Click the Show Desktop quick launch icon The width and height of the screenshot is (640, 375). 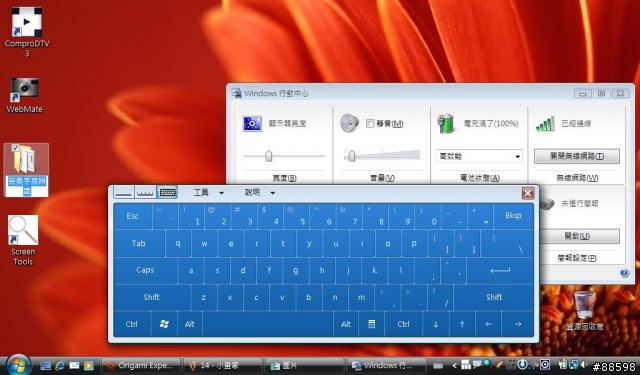(45, 366)
